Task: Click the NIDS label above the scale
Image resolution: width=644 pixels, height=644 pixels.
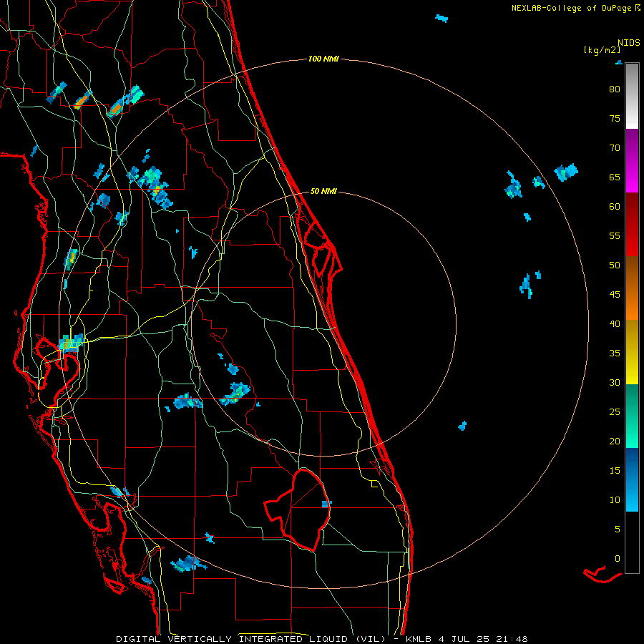Action: coord(628,43)
